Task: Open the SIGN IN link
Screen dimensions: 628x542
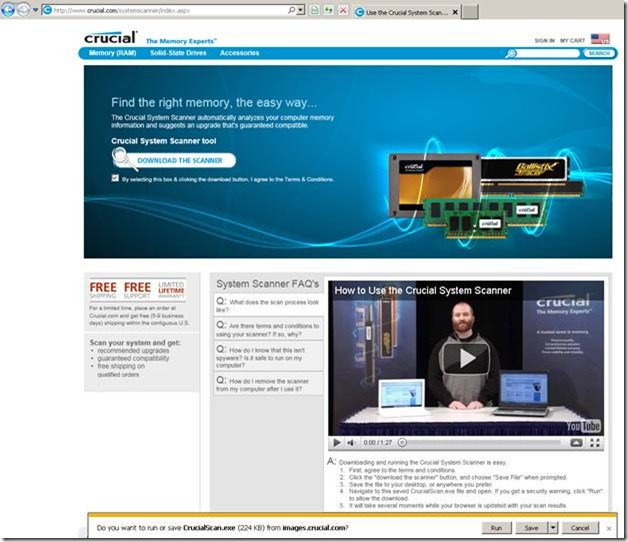Action: click(x=544, y=40)
